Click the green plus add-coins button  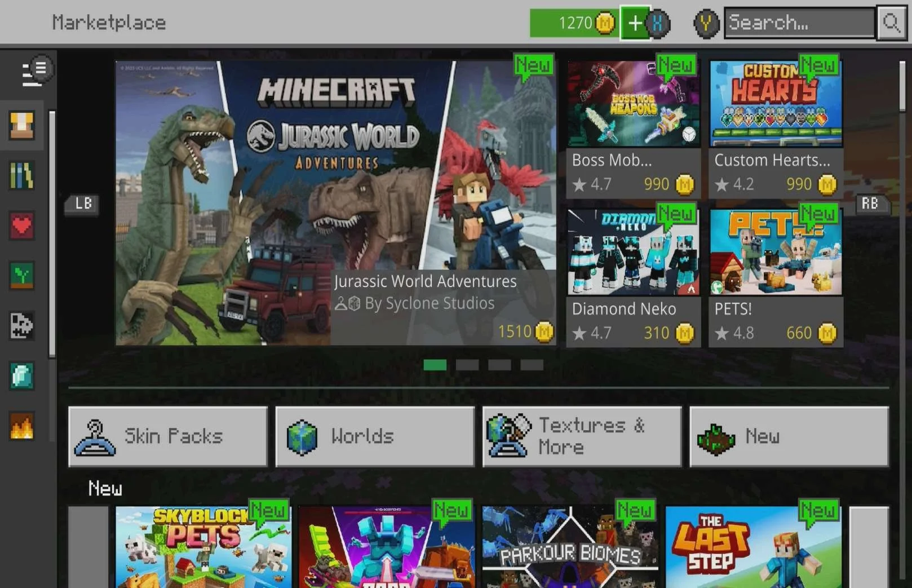pos(635,23)
